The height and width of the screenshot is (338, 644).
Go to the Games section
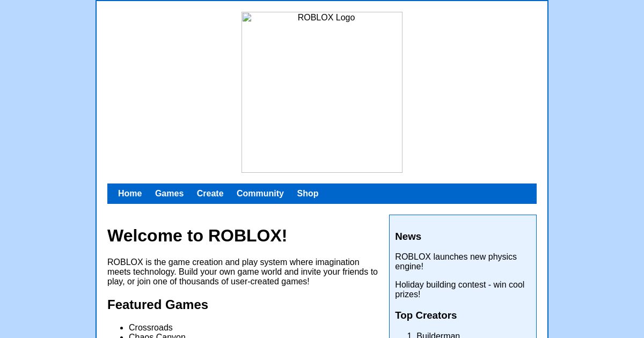(x=169, y=193)
